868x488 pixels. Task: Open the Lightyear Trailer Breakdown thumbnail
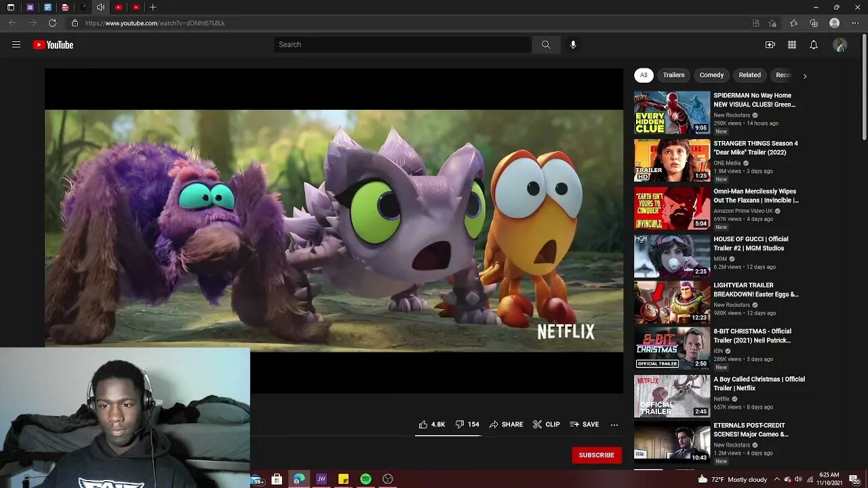[x=672, y=302]
